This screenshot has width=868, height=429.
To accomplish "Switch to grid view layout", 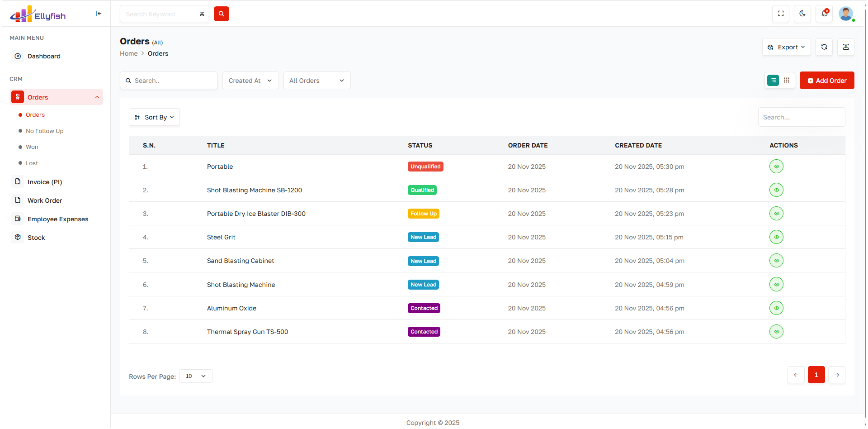I will tap(787, 81).
